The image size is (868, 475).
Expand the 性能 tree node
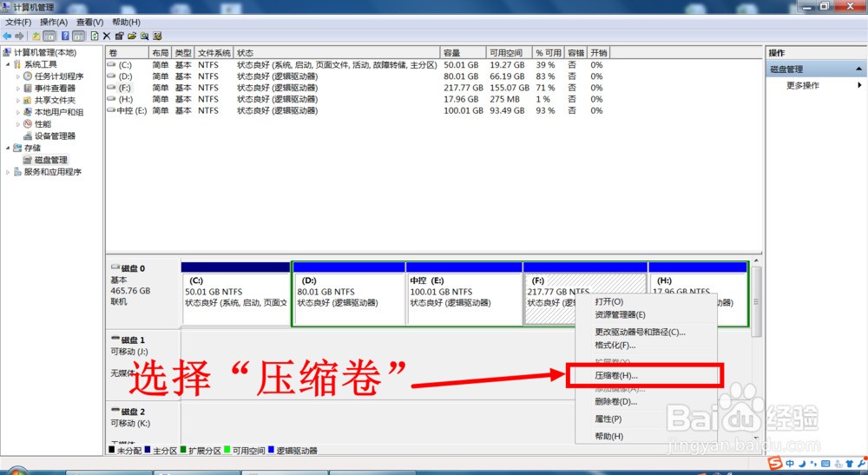point(17,124)
